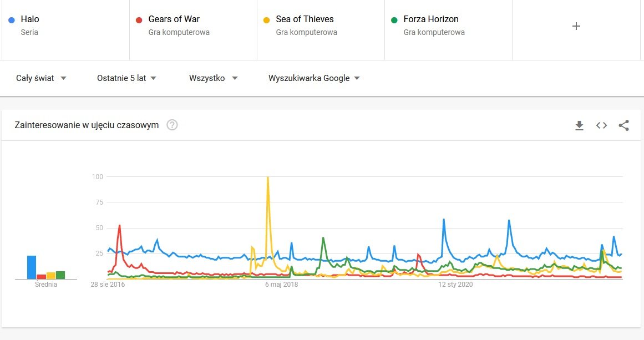Click the green dot beside Forza Horizon

click(x=394, y=19)
